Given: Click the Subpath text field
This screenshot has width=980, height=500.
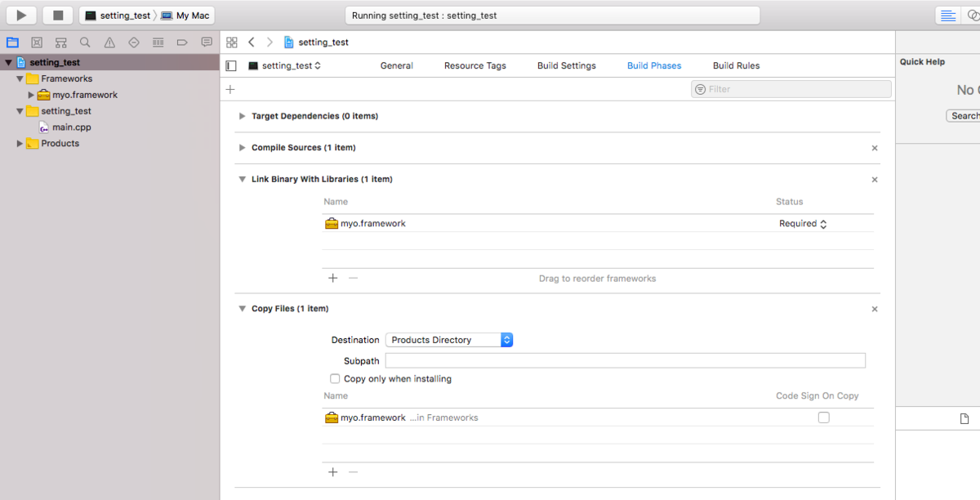Looking at the screenshot, I should tap(626, 361).
